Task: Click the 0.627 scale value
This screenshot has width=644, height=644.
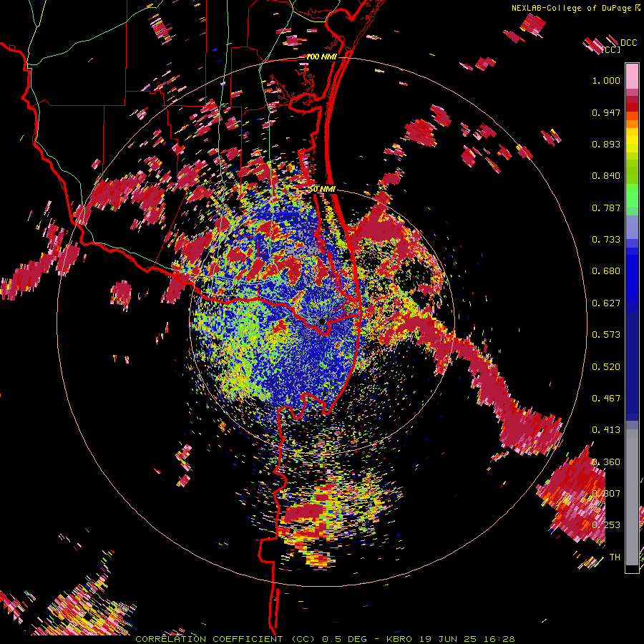Action: pos(606,303)
